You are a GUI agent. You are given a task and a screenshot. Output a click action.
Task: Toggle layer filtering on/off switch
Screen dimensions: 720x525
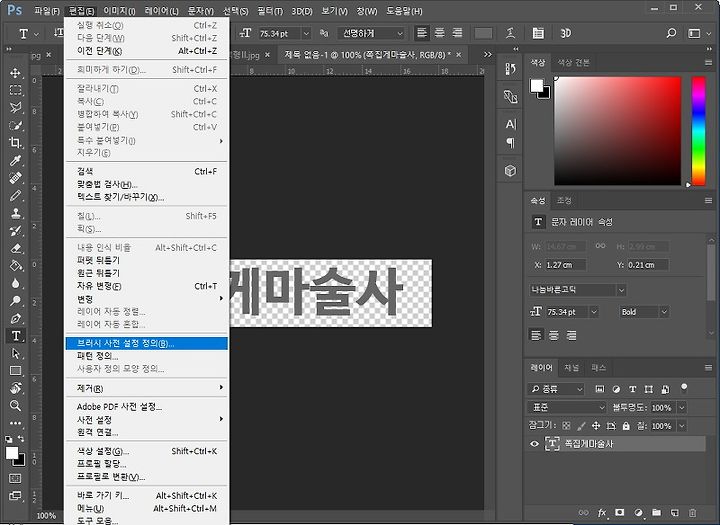coord(684,388)
